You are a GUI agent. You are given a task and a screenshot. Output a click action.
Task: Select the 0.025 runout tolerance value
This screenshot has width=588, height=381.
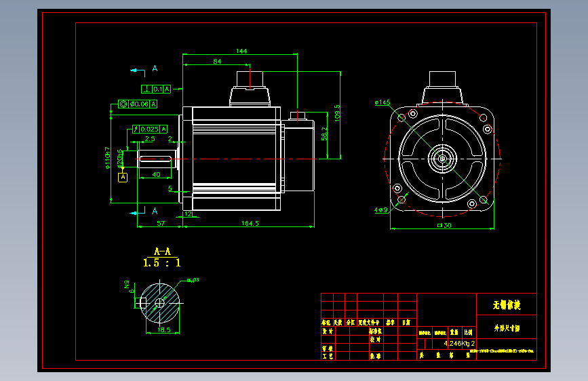click(150, 129)
